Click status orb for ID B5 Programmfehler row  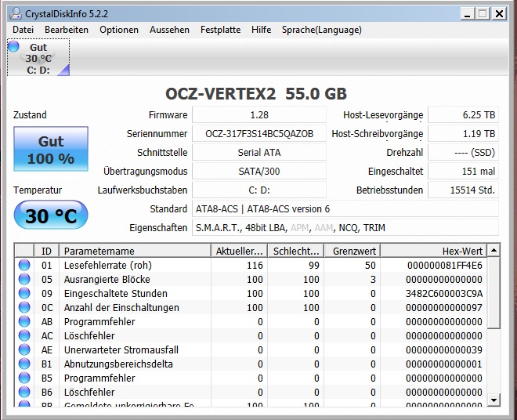click(24, 378)
